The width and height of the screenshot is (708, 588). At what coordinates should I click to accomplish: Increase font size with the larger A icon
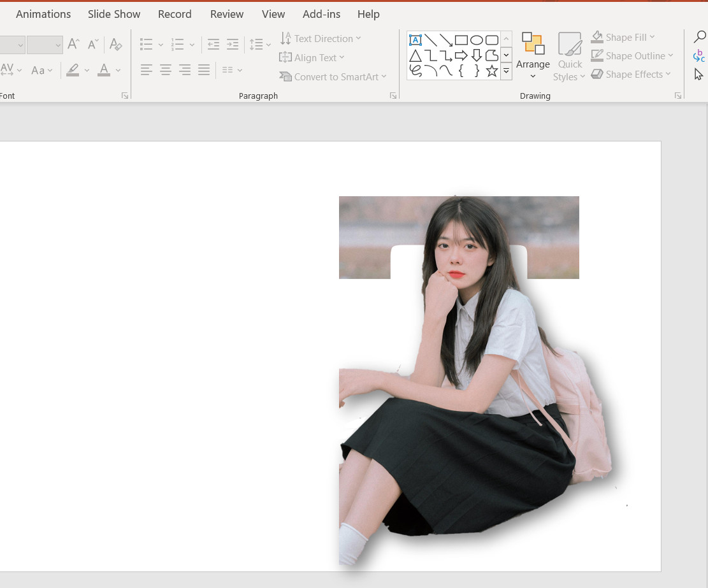click(73, 44)
